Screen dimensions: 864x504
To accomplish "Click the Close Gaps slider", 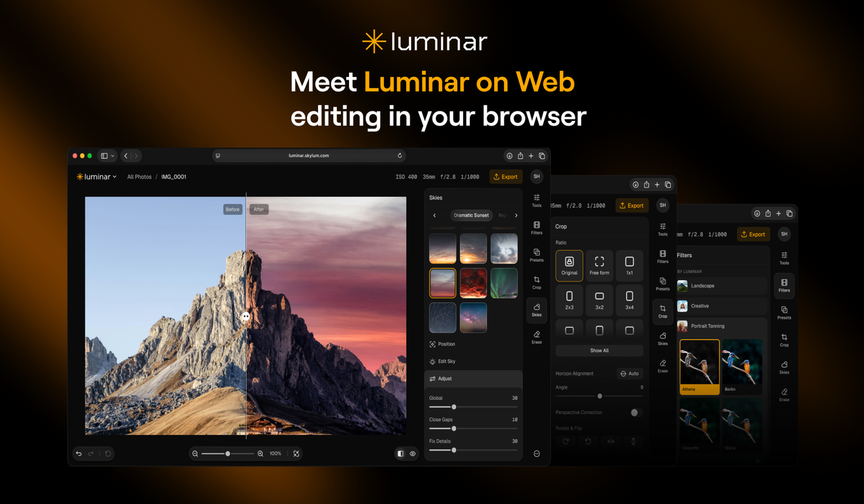I will coord(473,428).
